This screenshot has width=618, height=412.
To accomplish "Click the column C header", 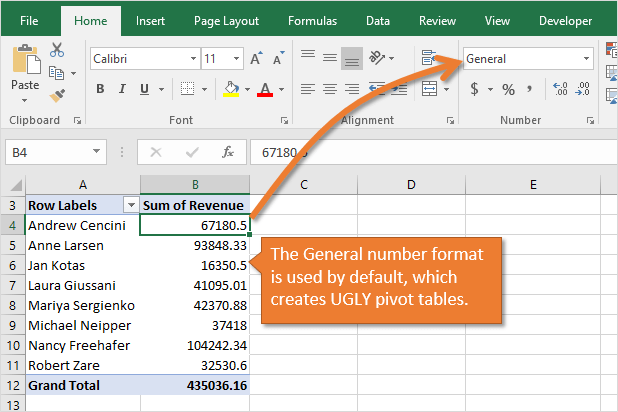I will tap(301, 184).
